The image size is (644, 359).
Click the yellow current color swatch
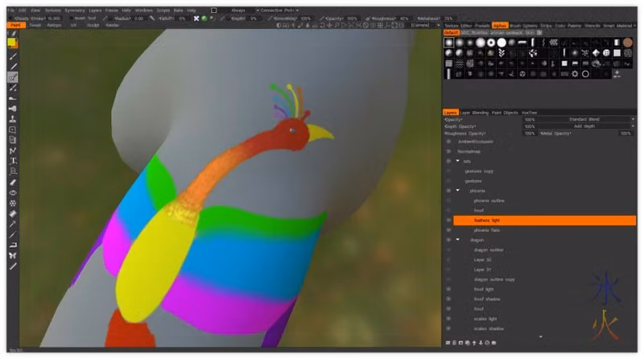click(x=12, y=43)
